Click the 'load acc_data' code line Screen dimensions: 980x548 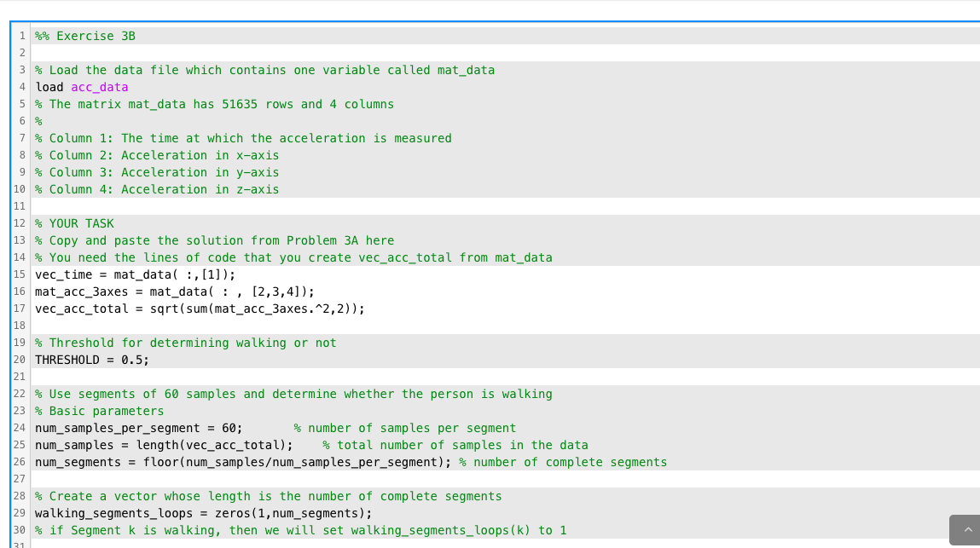point(81,87)
